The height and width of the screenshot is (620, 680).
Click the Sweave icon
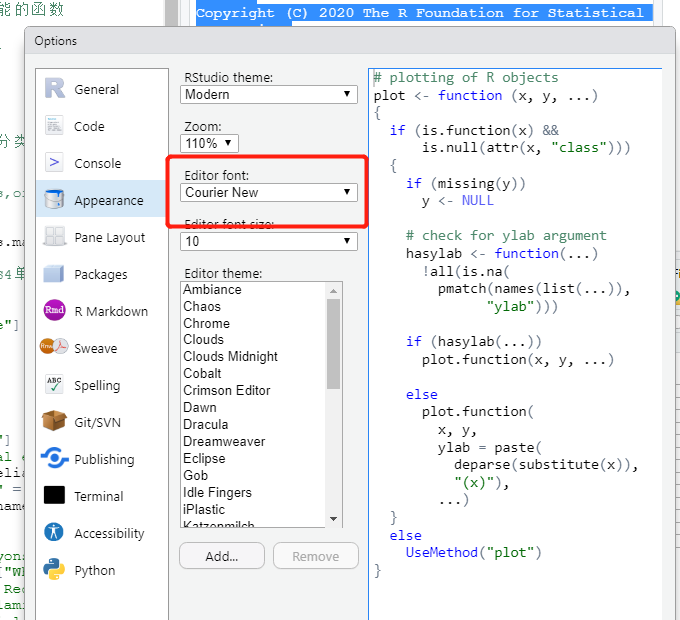click(x=55, y=348)
